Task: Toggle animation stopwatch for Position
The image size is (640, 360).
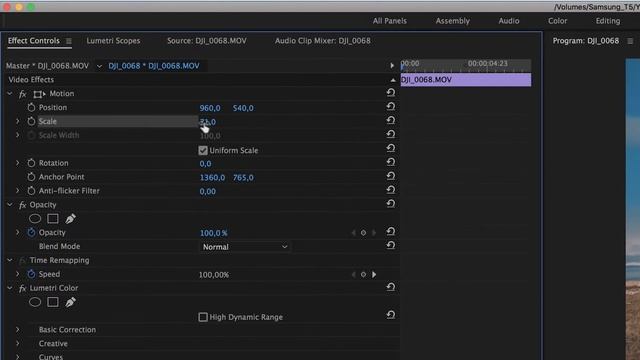Action: [x=31, y=107]
